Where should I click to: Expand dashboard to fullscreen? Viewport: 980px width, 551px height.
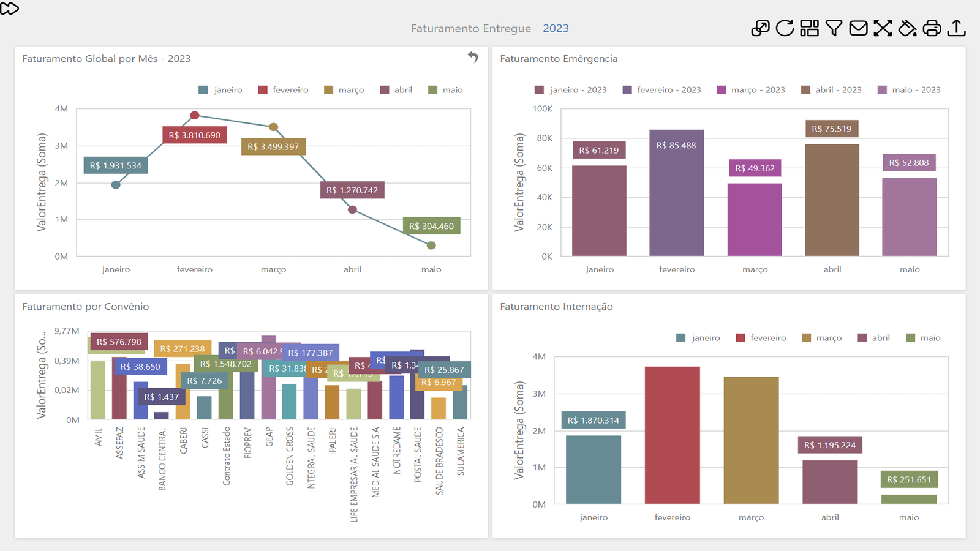click(x=883, y=28)
